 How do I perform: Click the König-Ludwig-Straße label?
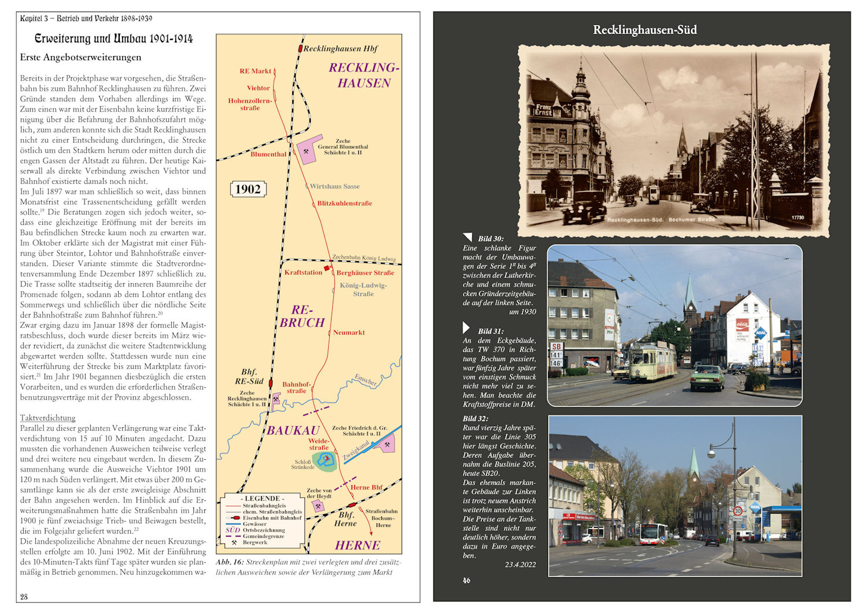pyautogui.click(x=363, y=289)
